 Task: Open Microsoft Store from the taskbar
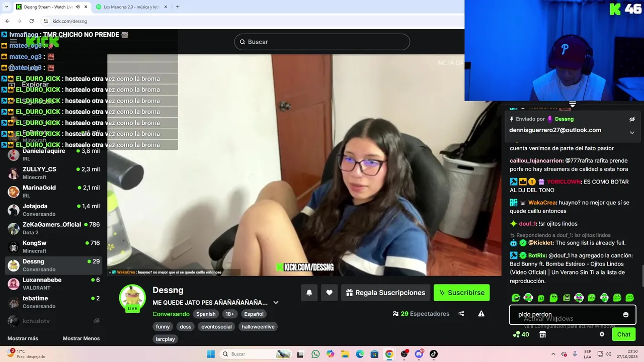pyautogui.click(x=374, y=354)
